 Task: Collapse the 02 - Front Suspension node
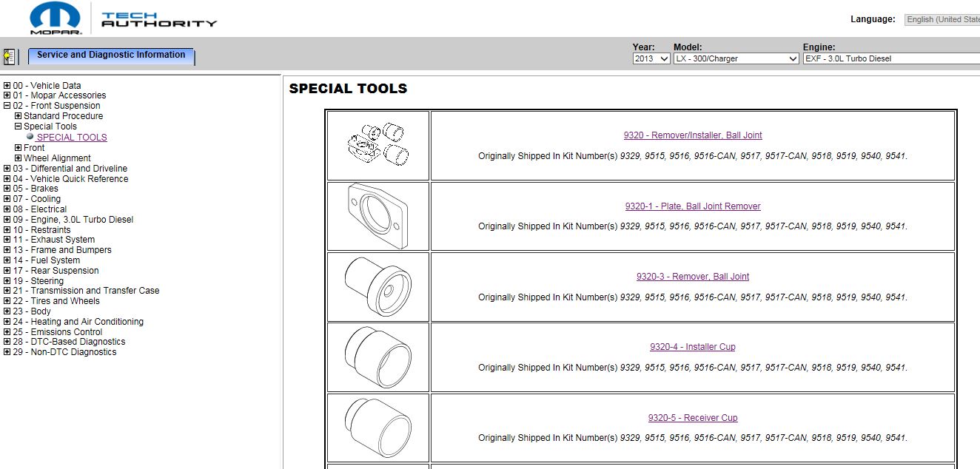[7, 106]
